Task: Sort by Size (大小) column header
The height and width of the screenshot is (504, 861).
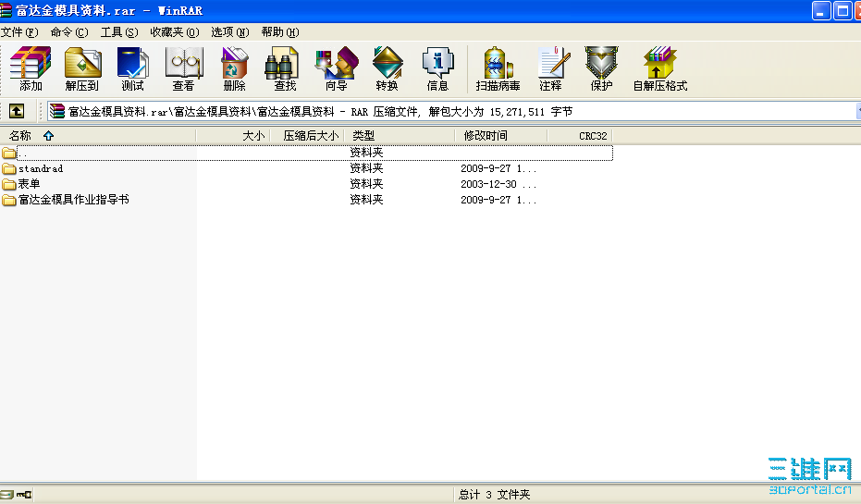Action: click(x=233, y=136)
